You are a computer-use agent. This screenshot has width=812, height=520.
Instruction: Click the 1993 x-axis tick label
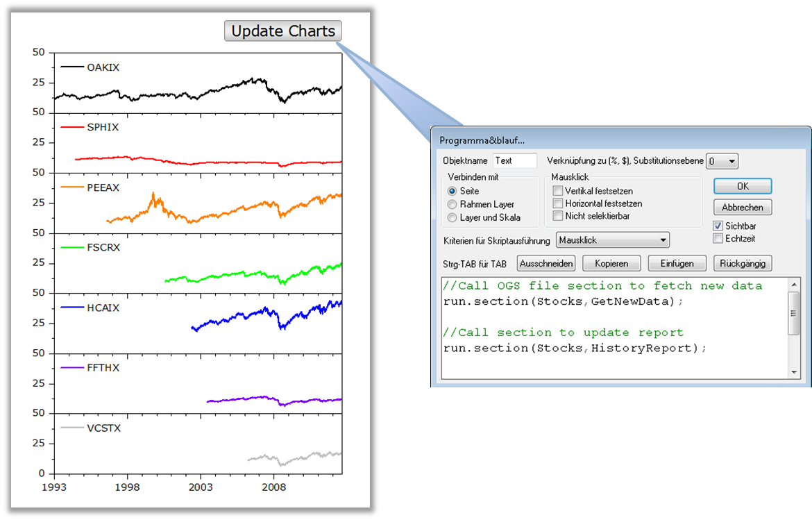[x=54, y=487]
